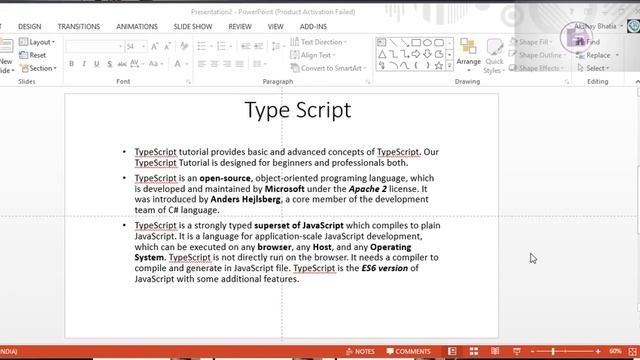Screen dimensions: 640x360
Task: Click the zoom slider handle
Action: 553,351
